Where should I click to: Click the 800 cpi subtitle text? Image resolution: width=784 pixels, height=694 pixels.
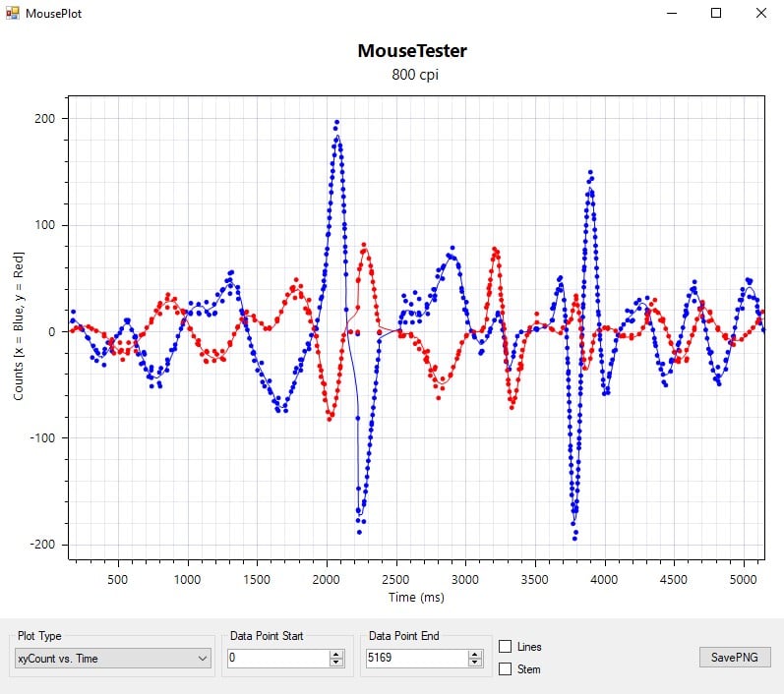tap(412, 75)
